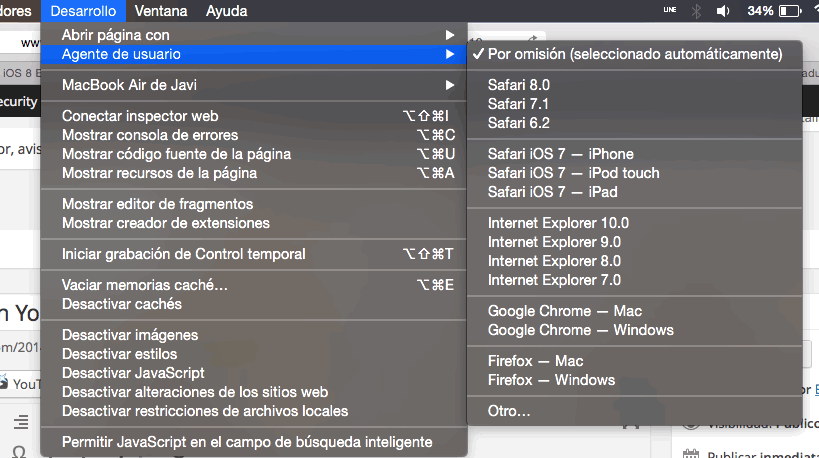Toggle Desactivar JavaScript
The height and width of the screenshot is (458, 819).
click(254, 373)
